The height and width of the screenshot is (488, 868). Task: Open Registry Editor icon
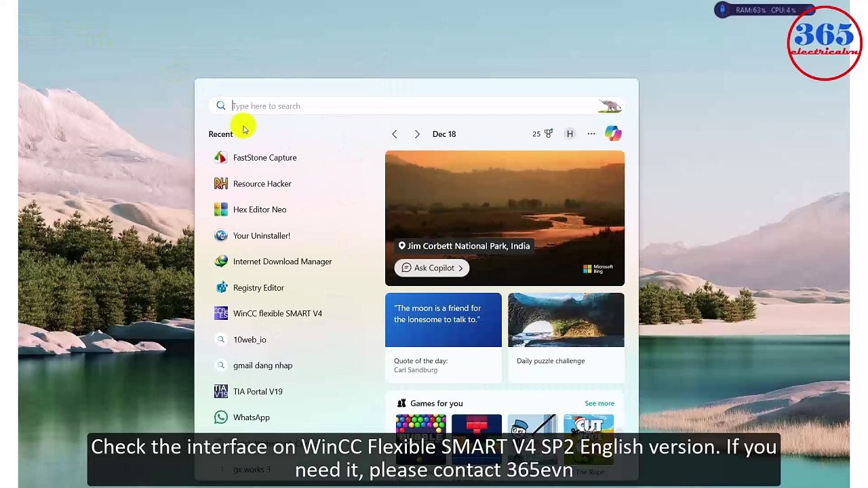tap(220, 287)
